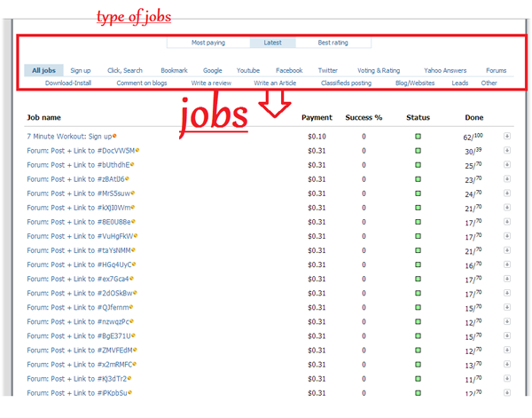Expand arrow for job #bUthdhE
The width and height of the screenshot is (532, 418).
pos(507,165)
